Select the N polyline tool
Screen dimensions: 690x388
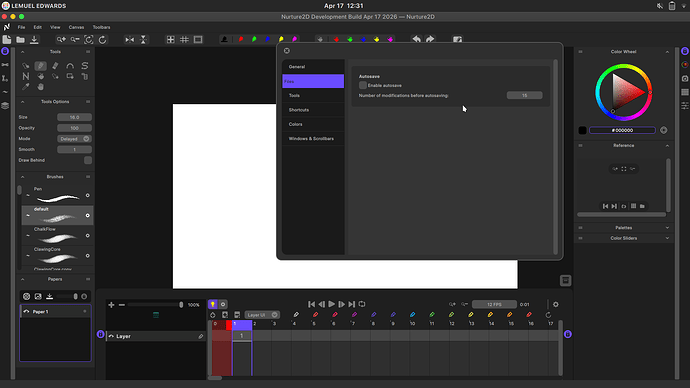(26, 77)
